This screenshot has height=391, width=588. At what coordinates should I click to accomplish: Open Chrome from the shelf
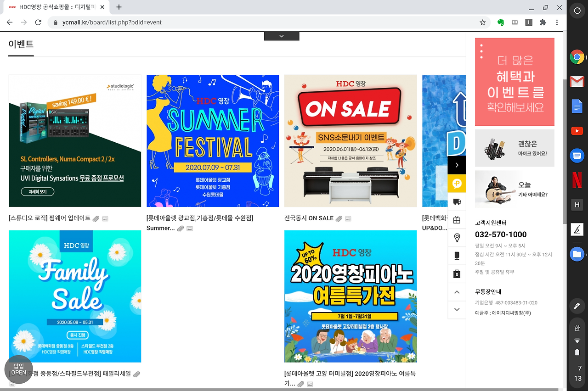(x=577, y=57)
